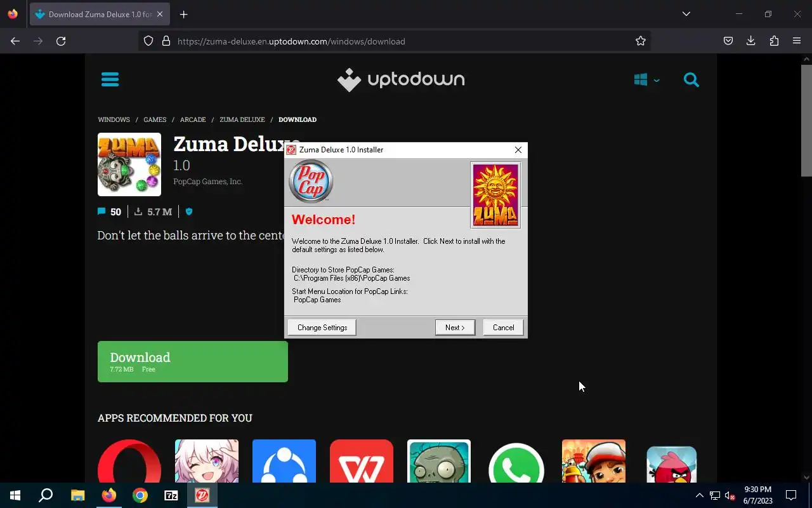Open File Explorer from the taskbar
The width and height of the screenshot is (812, 508).
(x=77, y=495)
